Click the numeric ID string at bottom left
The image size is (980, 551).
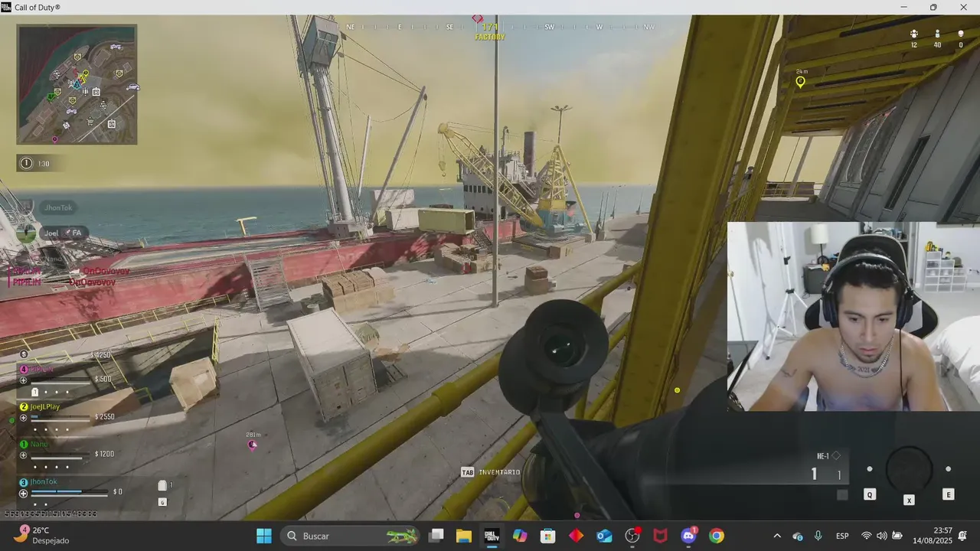point(51,514)
